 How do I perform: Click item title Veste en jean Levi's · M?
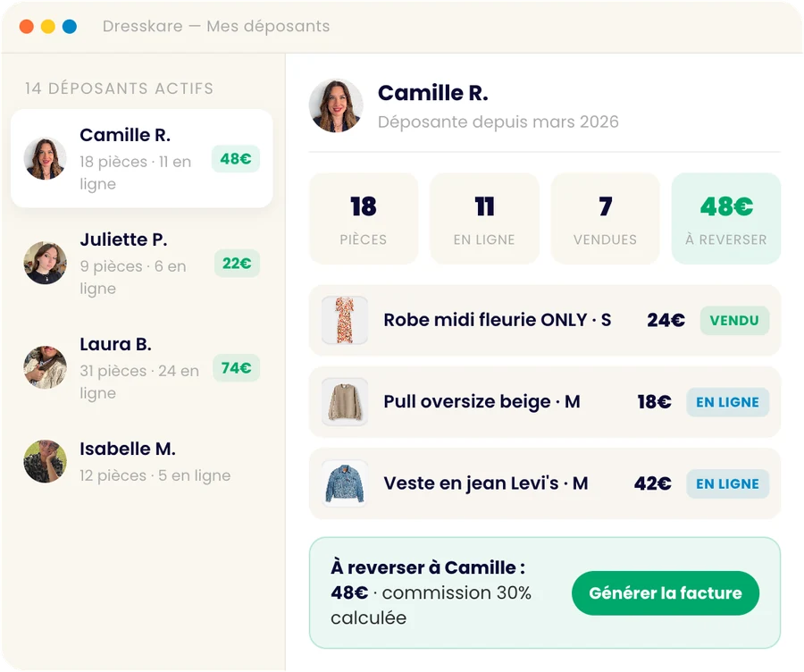pyautogui.click(x=486, y=483)
